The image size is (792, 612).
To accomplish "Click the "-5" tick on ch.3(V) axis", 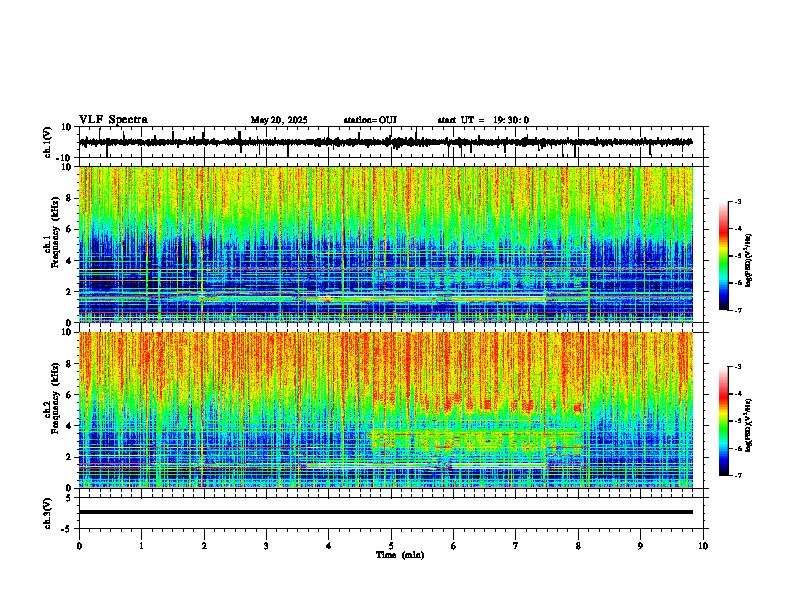I will point(68,529).
